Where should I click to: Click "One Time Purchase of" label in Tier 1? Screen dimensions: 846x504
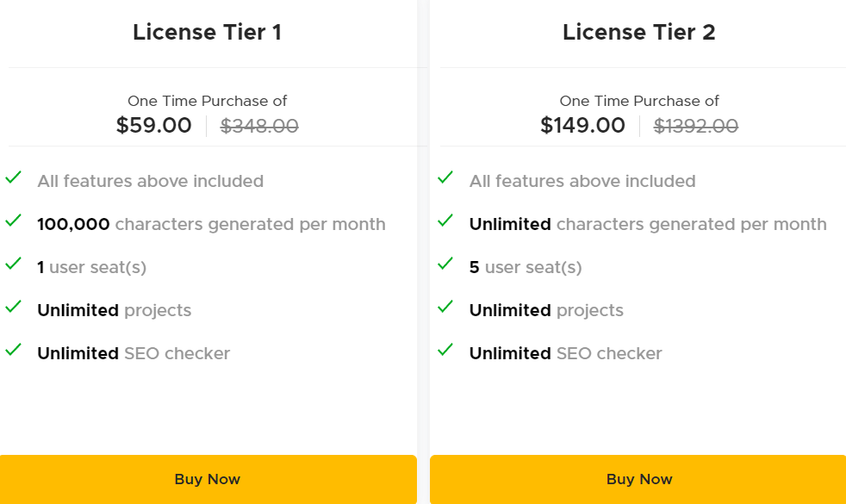coord(206,101)
